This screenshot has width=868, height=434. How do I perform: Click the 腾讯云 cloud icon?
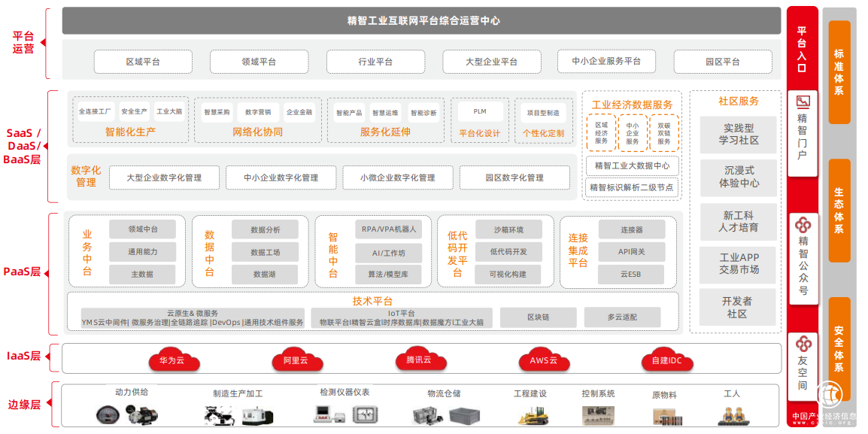coord(418,360)
